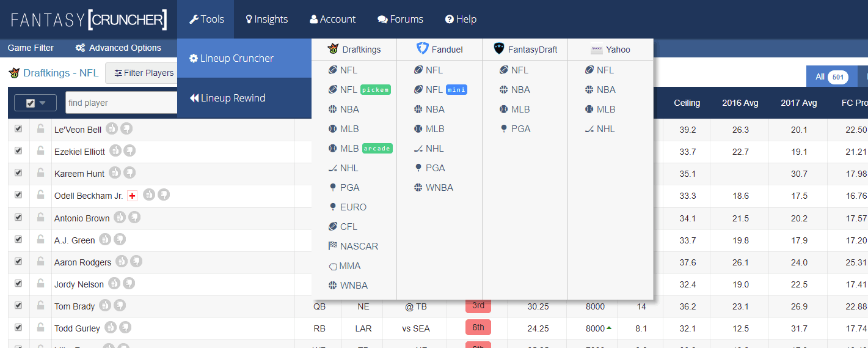Choose Draftkings MMA
Image resolution: width=868 pixels, height=348 pixels.
coord(345,265)
